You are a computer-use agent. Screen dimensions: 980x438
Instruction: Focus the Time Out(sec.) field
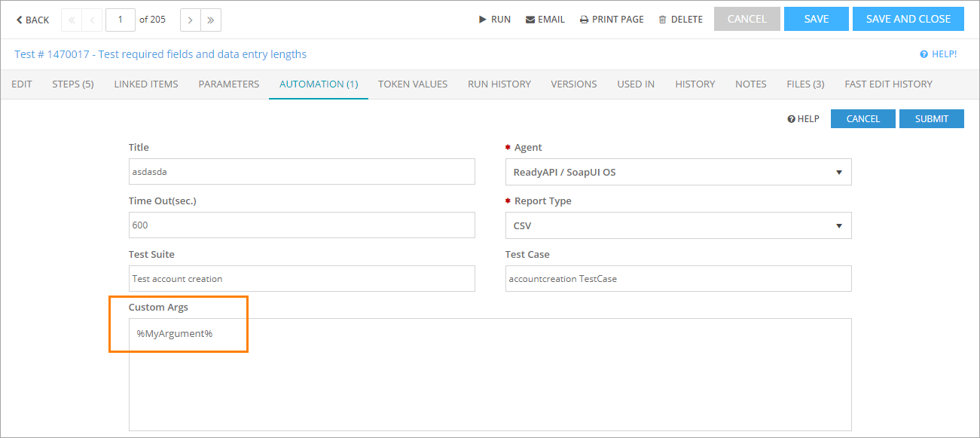pyautogui.click(x=301, y=225)
